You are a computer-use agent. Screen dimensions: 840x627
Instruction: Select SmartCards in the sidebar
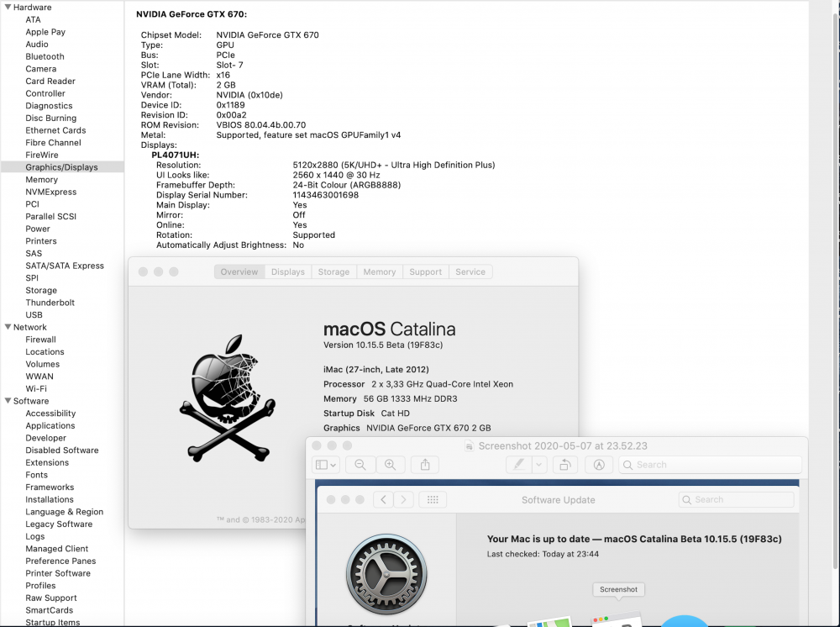(x=50, y=610)
